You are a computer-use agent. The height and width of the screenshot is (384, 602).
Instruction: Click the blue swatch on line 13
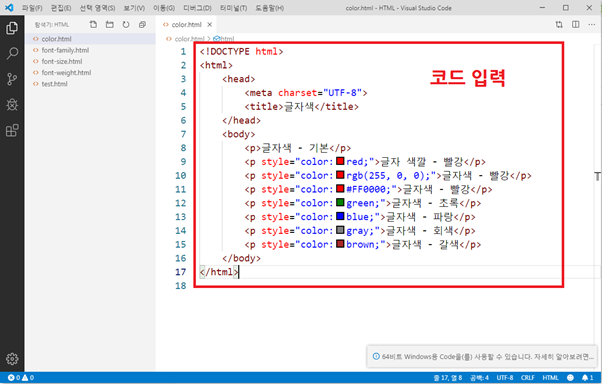tap(340, 216)
